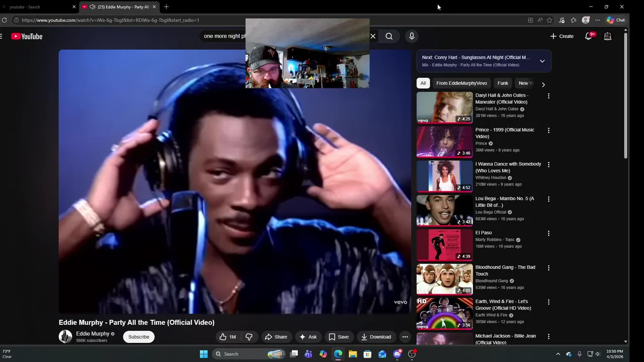
Task: Open options for Prince 1999 video
Action: (x=548, y=130)
